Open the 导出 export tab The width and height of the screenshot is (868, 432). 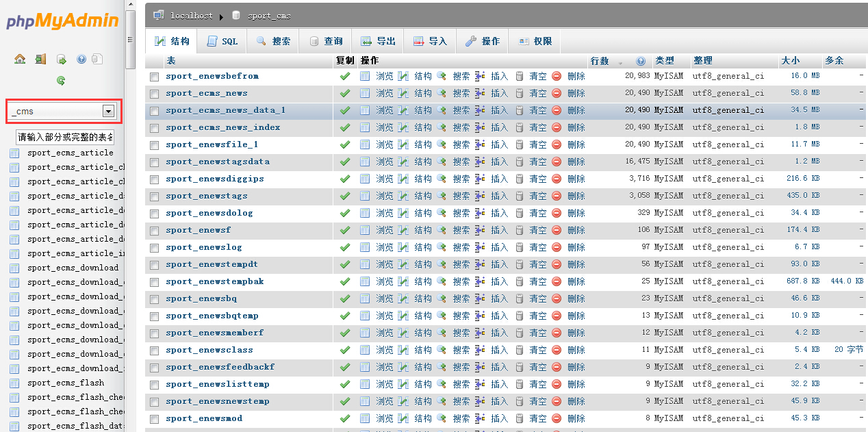point(378,41)
